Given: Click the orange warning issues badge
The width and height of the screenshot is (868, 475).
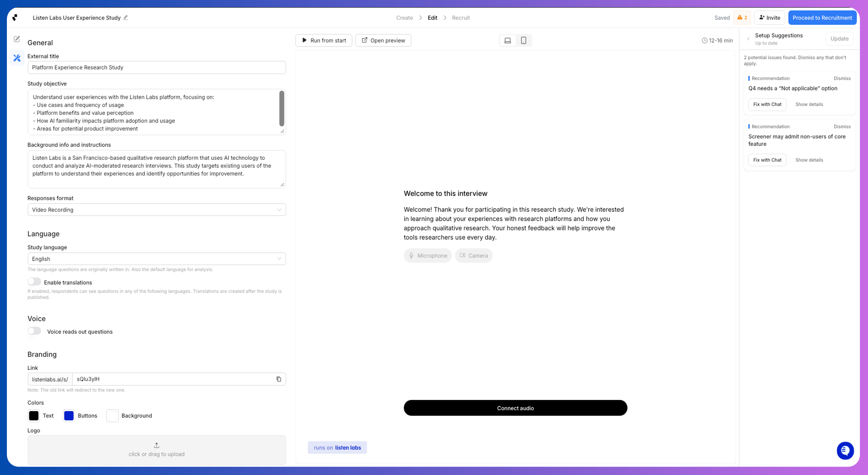Looking at the screenshot, I should (x=742, y=17).
